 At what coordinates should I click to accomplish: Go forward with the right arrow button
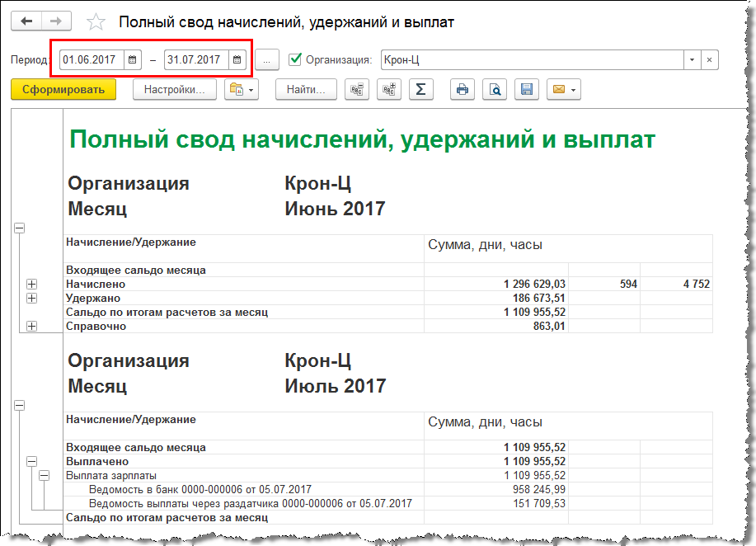click(x=56, y=21)
